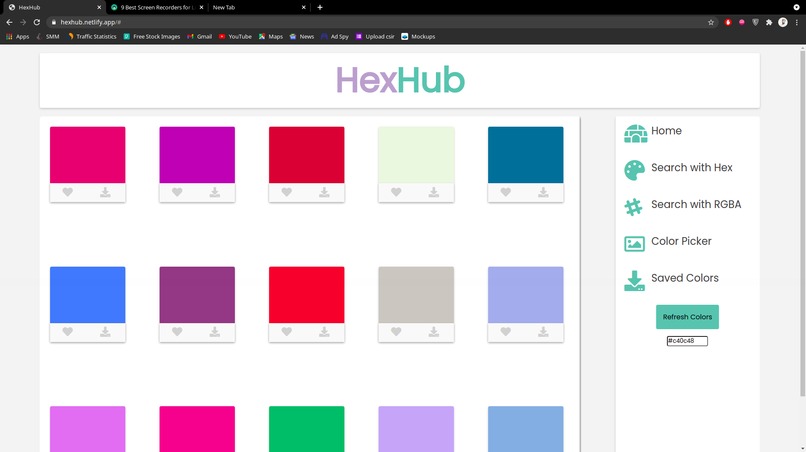Screen dimensions: 806x452
Task: Open the Maps bookmark
Action: (x=270, y=37)
